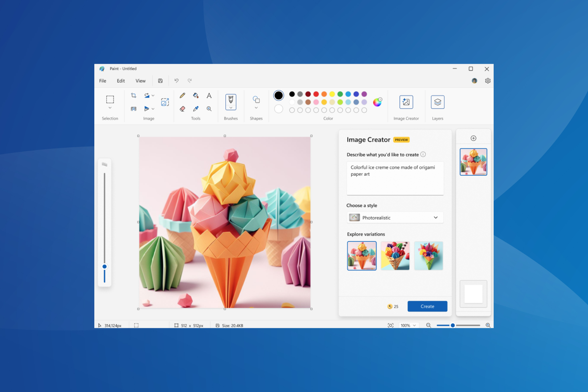The image size is (588, 392).
Task: Select the second variation thumbnail
Action: (395, 256)
